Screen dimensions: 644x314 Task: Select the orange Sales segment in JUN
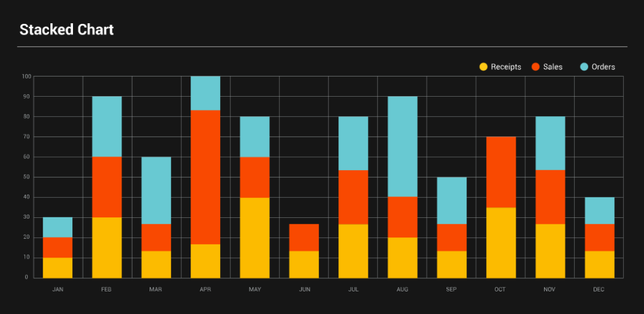(x=304, y=237)
